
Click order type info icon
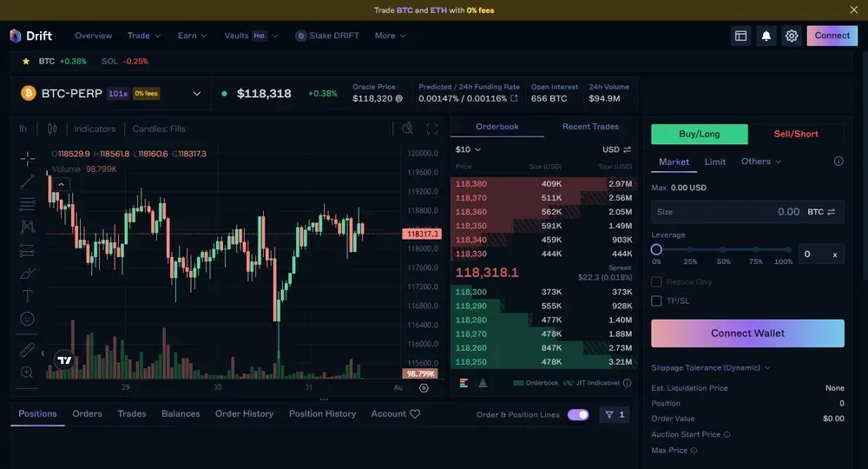click(x=838, y=162)
